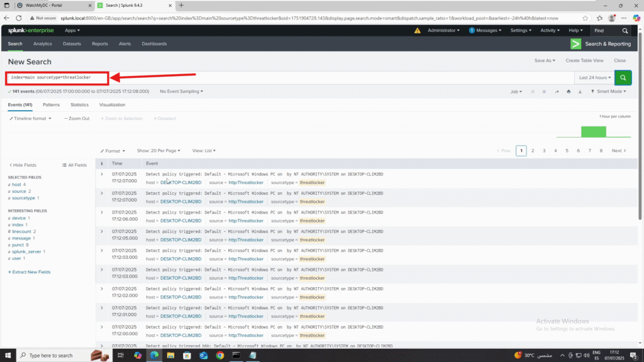
Task: Click into the search query input field
Action: pos(289,77)
